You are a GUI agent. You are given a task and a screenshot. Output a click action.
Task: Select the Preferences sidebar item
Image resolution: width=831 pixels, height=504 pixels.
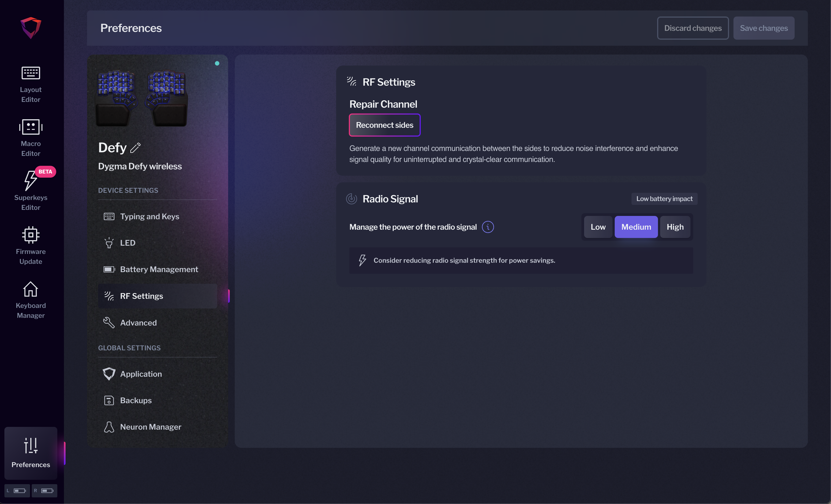pyautogui.click(x=31, y=453)
